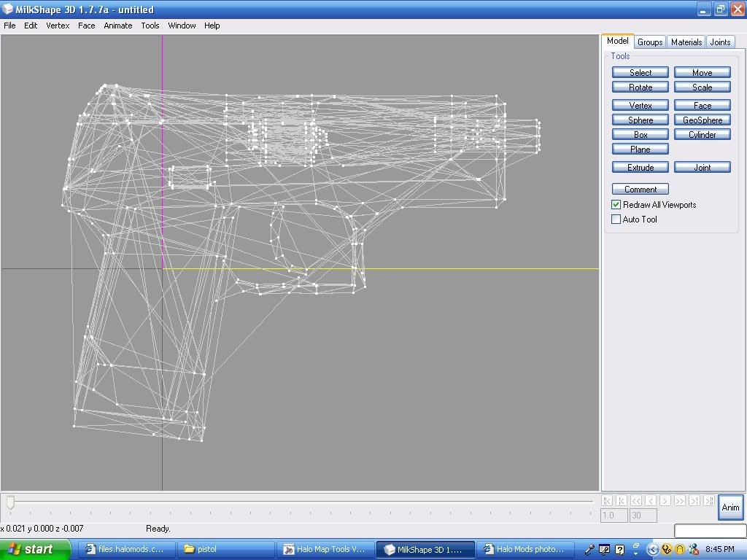The image size is (747, 560).
Task: Create a GeoSphere primitive
Action: 703,120
